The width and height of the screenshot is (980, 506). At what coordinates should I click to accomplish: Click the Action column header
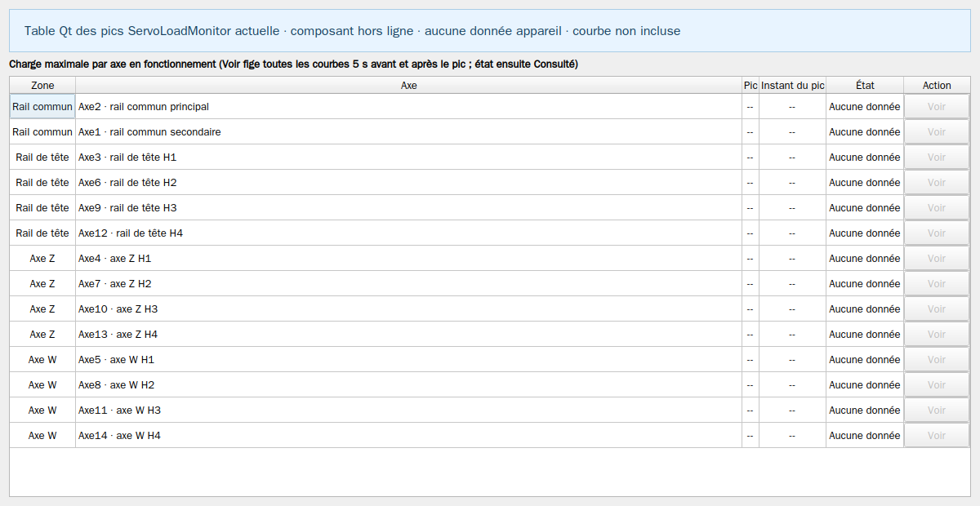[937, 86]
